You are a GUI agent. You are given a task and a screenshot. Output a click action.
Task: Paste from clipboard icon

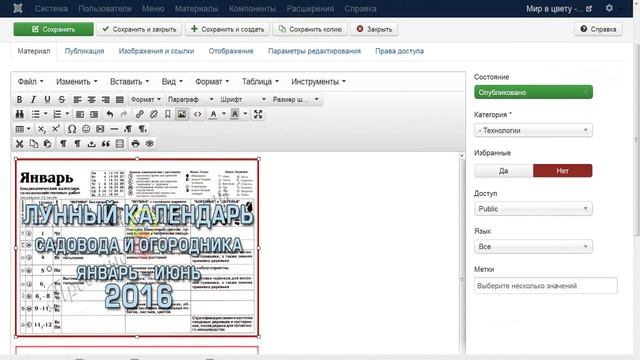click(x=47, y=144)
